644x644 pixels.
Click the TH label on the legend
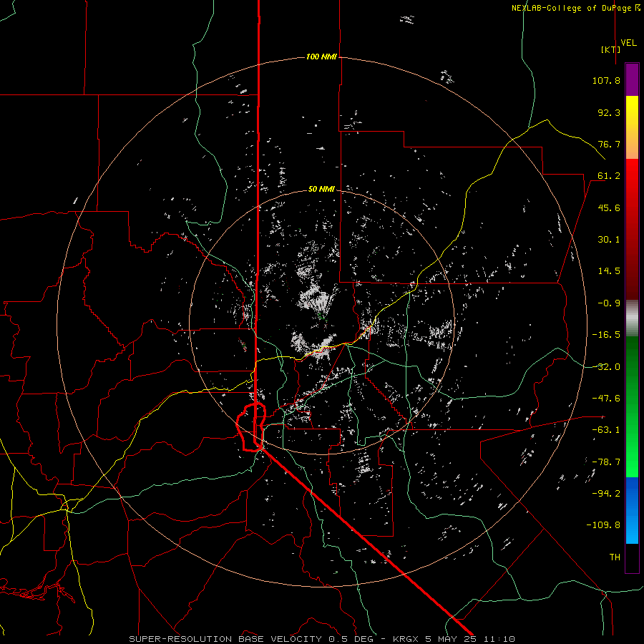615,557
